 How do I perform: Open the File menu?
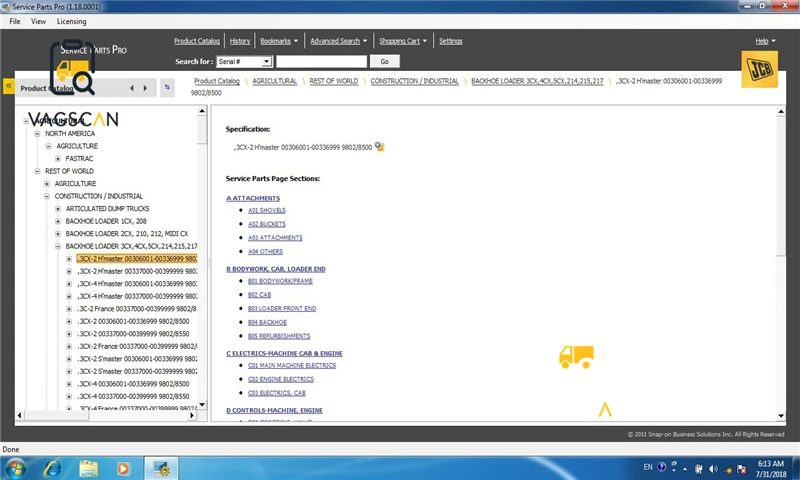point(15,21)
